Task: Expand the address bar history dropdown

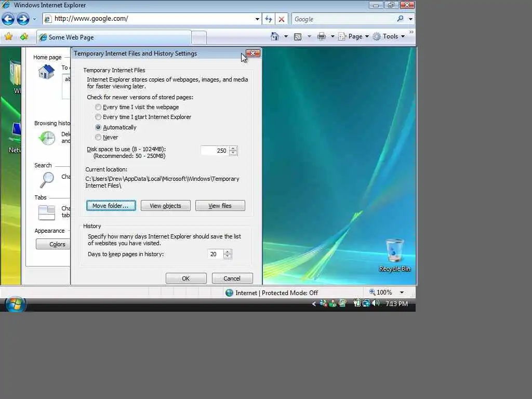Action: pos(257,19)
